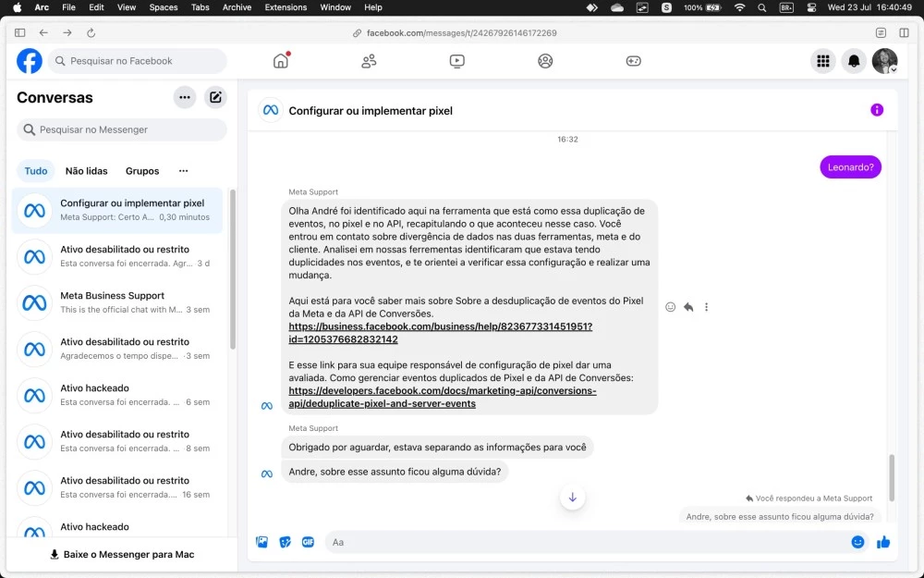Click the page URL address bar
The height and width of the screenshot is (578, 924).
(461, 33)
